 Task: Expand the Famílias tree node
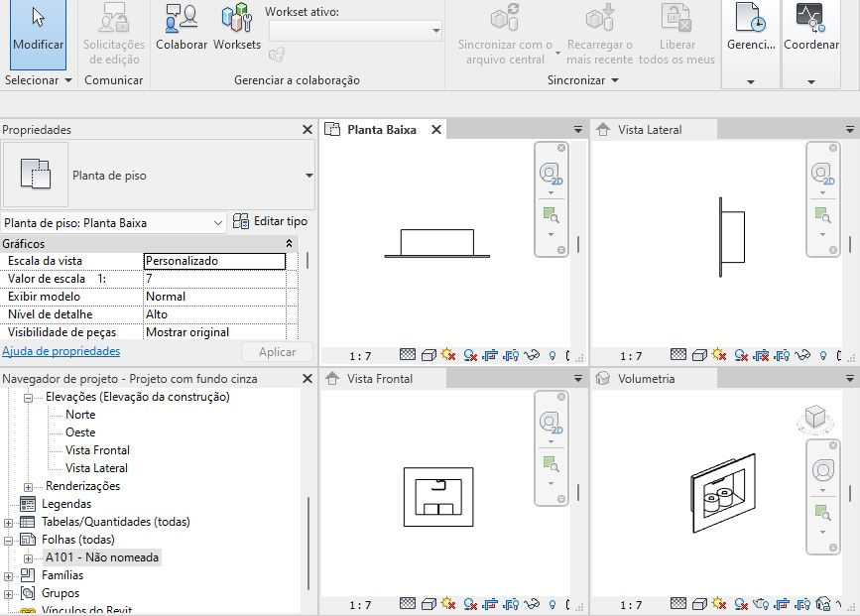(8, 576)
